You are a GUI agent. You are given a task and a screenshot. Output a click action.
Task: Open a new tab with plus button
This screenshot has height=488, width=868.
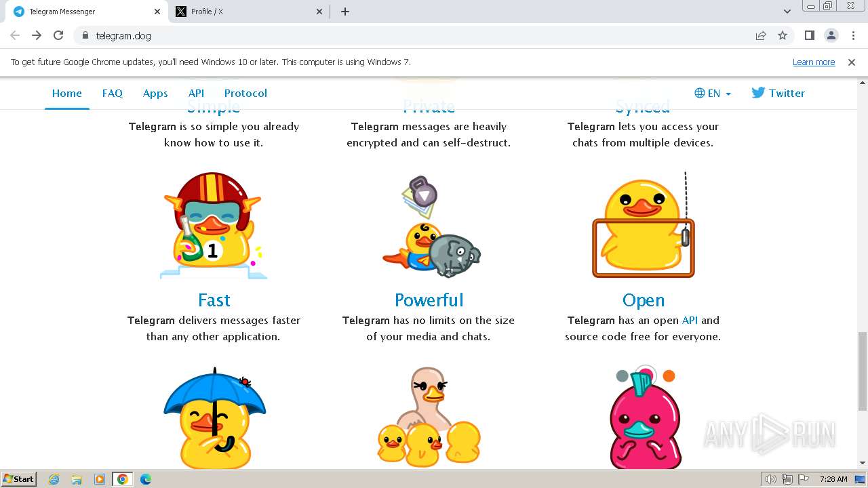pos(345,12)
